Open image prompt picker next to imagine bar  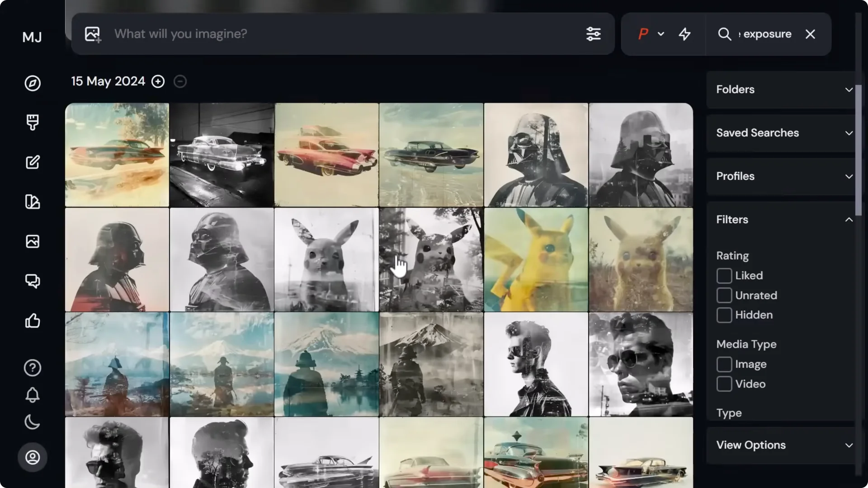tap(92, 34)
